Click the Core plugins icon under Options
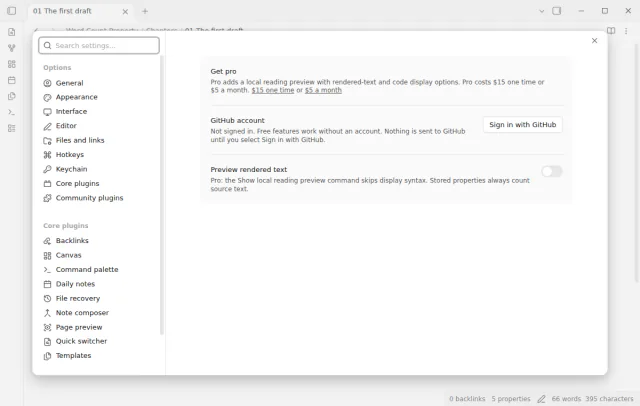The width and height of the screenshot is (640, 406). coord(47,184)
